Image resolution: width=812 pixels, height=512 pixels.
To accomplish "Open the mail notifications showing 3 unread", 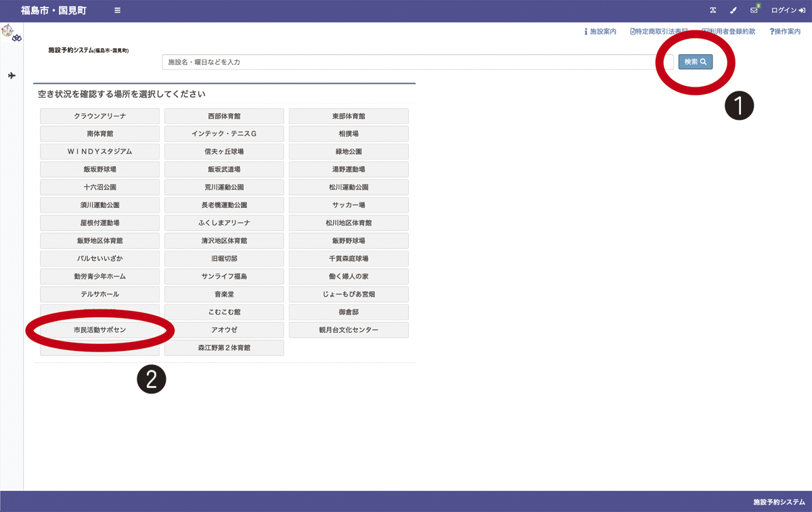I will tap(753, 10).
